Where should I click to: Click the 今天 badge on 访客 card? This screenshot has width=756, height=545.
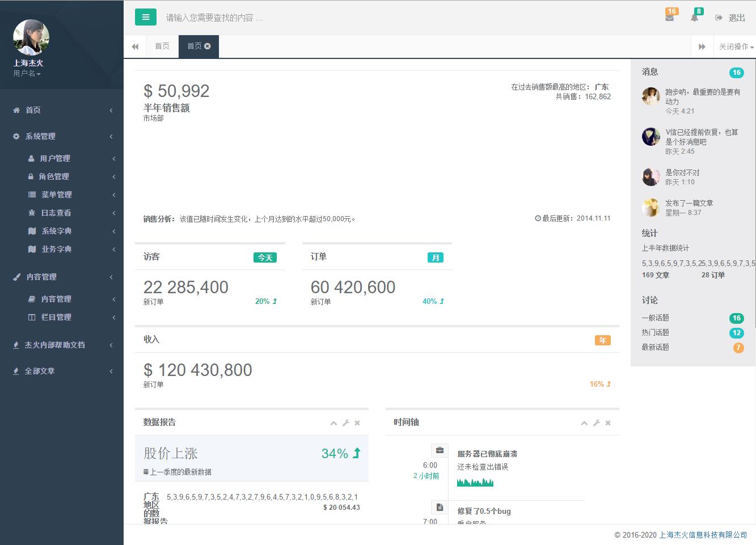(x=265, y=257)
